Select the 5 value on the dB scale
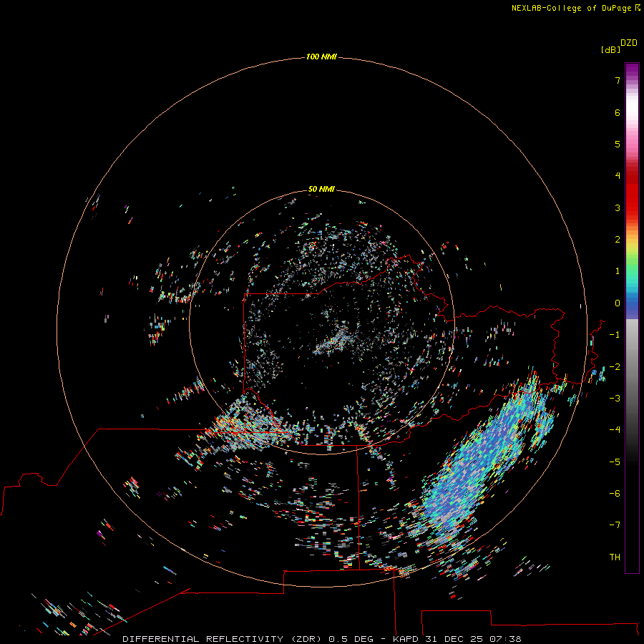 click(618, 144)
